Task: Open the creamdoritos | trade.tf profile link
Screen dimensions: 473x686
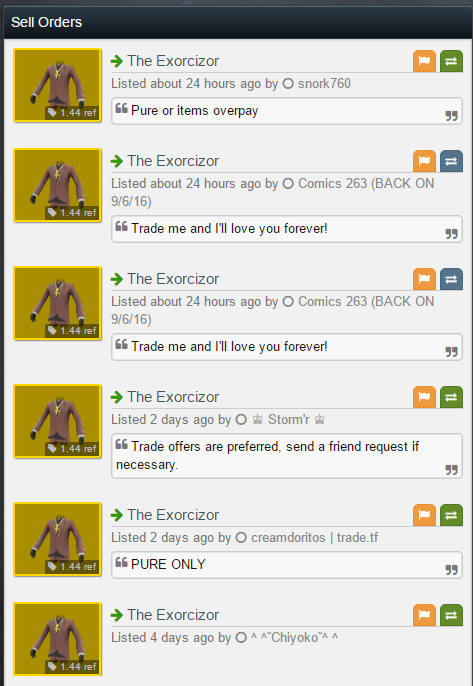Action: pyautogui.click(x=315, y=538)
